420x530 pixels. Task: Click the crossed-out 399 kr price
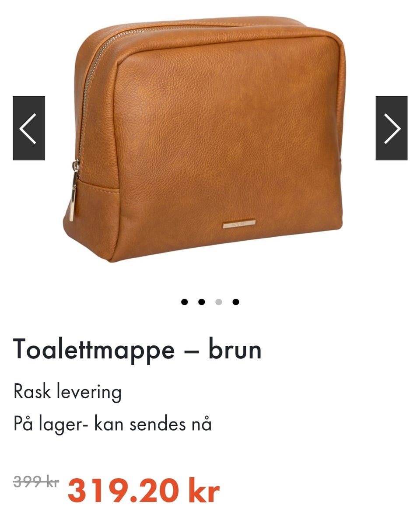36,482
